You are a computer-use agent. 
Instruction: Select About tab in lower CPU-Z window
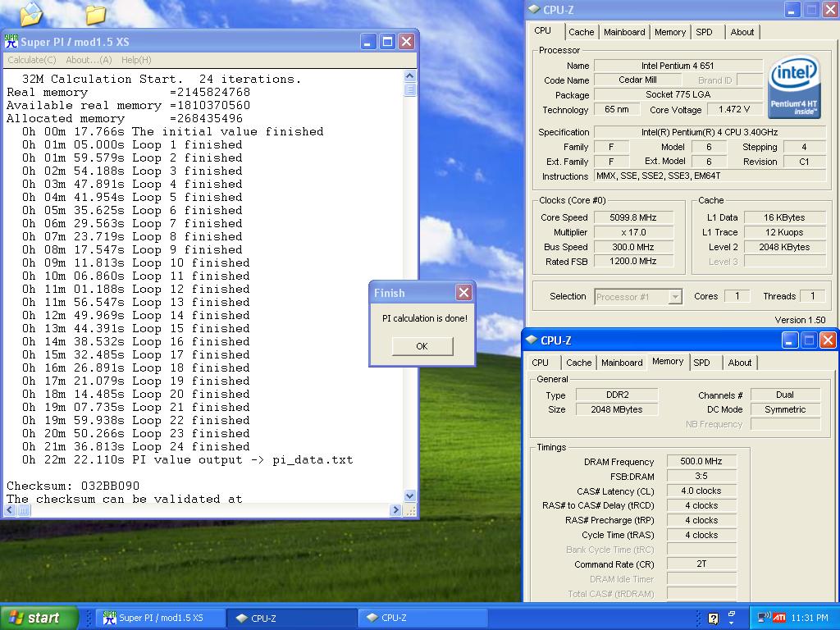740,363
